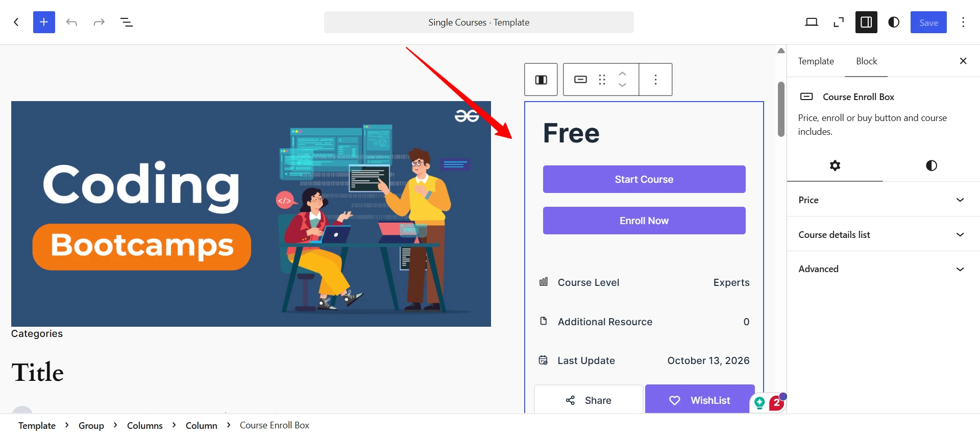The width and height of the screenshot is (980, 436).
Task: Switch to the Block tab
Action: point(866,61)
